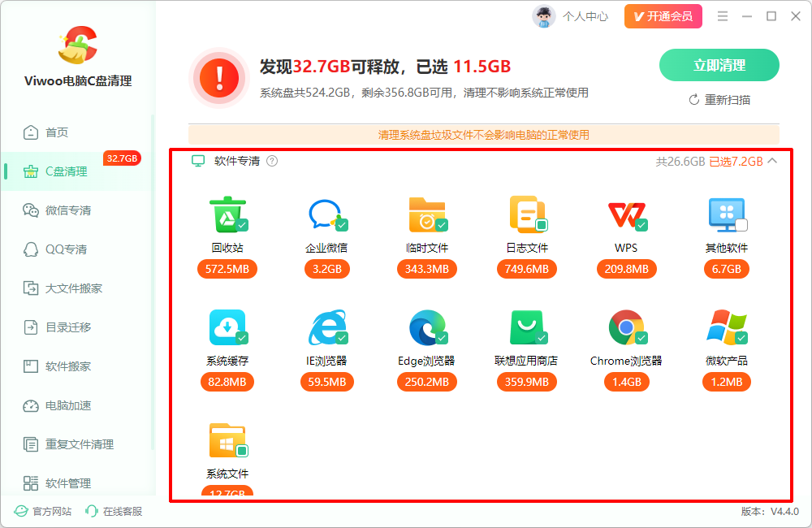Click the 软件专清 help question mark
812x528 pixels.
(x=272, y=161)
